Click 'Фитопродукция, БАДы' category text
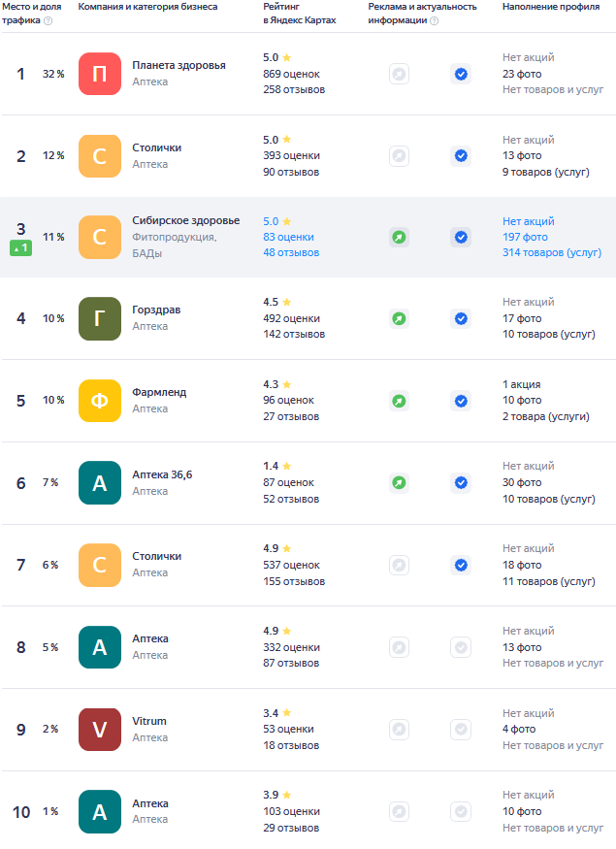 [x=175, y=245]
